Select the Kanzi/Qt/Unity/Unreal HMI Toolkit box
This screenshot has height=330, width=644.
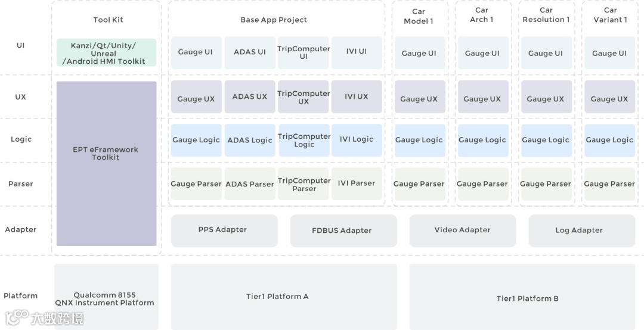[x=106, y=53]
